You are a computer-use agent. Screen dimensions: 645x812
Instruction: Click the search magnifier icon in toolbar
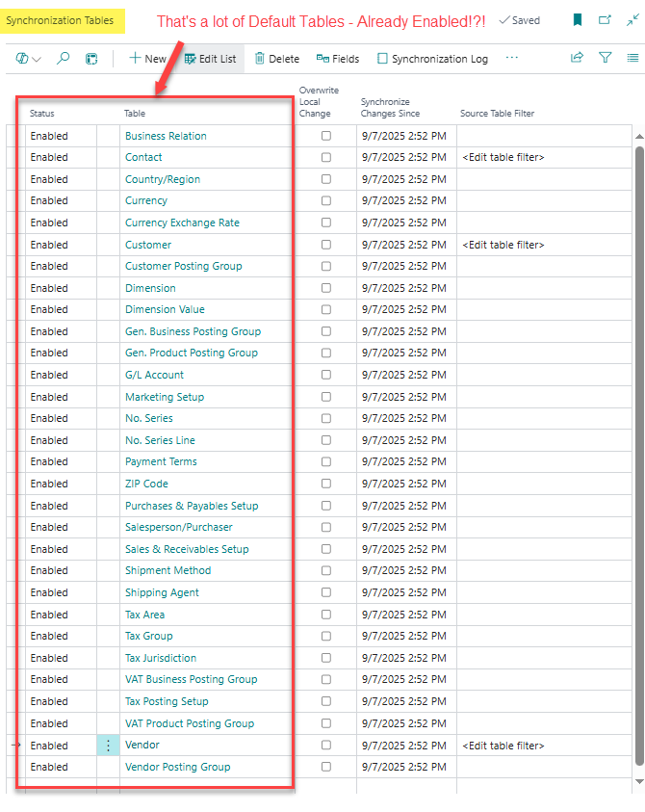64,59
